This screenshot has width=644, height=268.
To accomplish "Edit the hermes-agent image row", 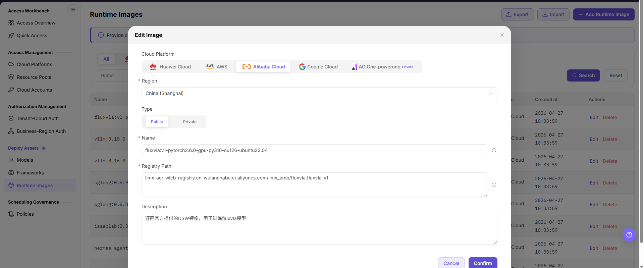I will [x=594, y=248].
